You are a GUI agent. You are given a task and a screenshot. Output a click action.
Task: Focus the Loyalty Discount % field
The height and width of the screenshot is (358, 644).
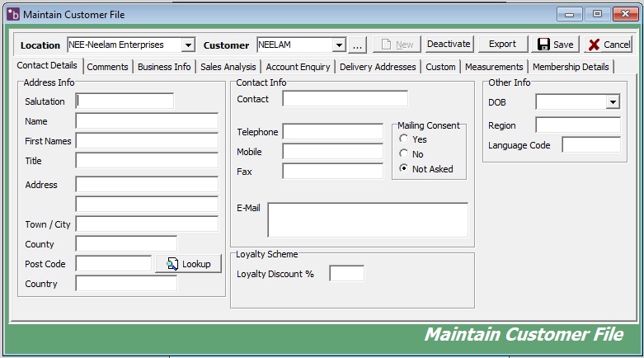pyautogui.click(x=346, y=273)
